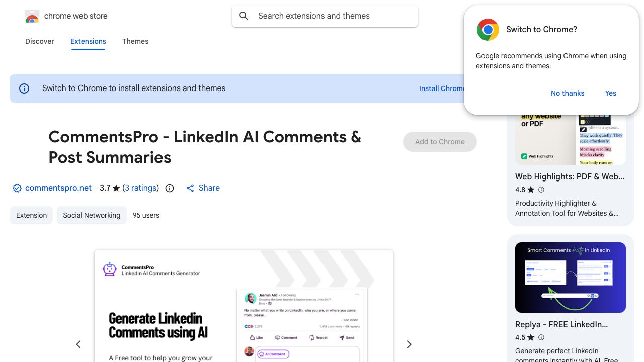Open Web Highlights extension thumbnail
The width and height of the screenshot is (644, 362).
[571, 139]
